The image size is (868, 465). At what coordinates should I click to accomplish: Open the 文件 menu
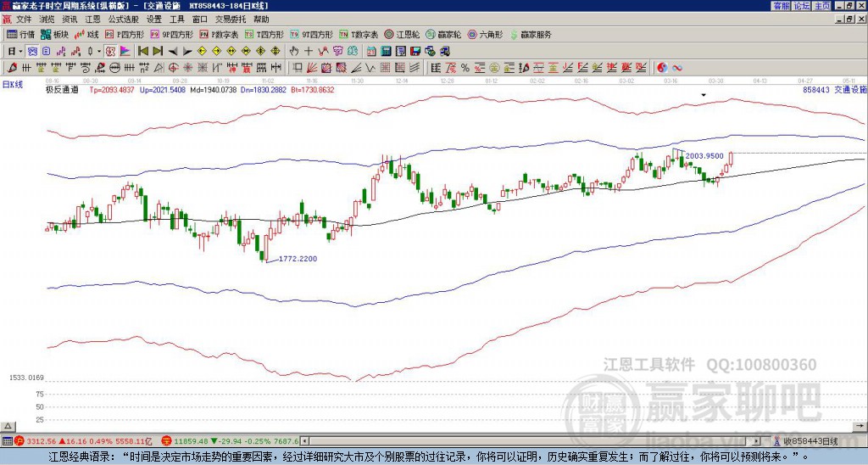click(x=23, y=20)
